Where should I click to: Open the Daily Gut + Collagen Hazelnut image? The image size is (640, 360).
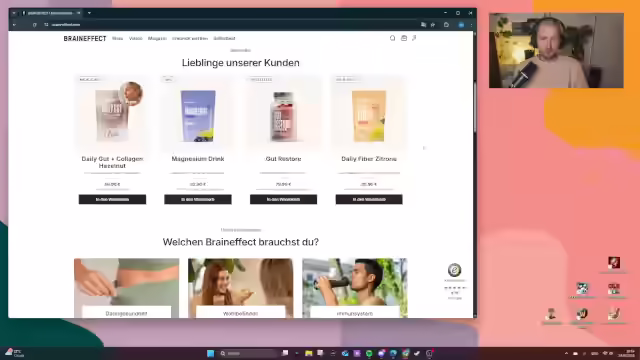[112, 113]
